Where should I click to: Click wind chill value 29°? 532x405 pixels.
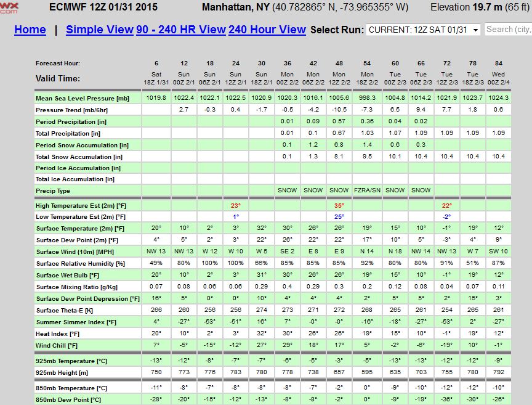pos(287,345)
